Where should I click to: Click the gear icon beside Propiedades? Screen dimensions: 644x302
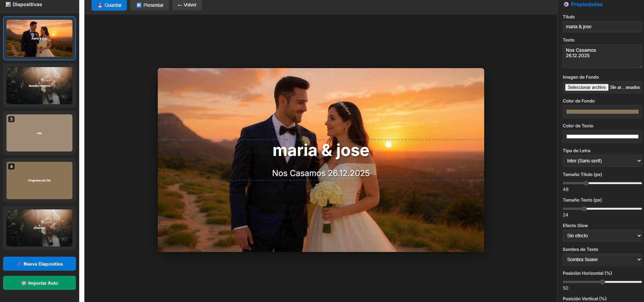(x=566, y=4)
